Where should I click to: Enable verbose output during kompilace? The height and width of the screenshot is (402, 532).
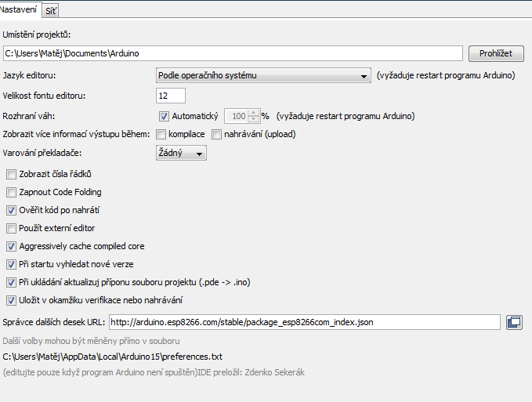coord(161,135)
